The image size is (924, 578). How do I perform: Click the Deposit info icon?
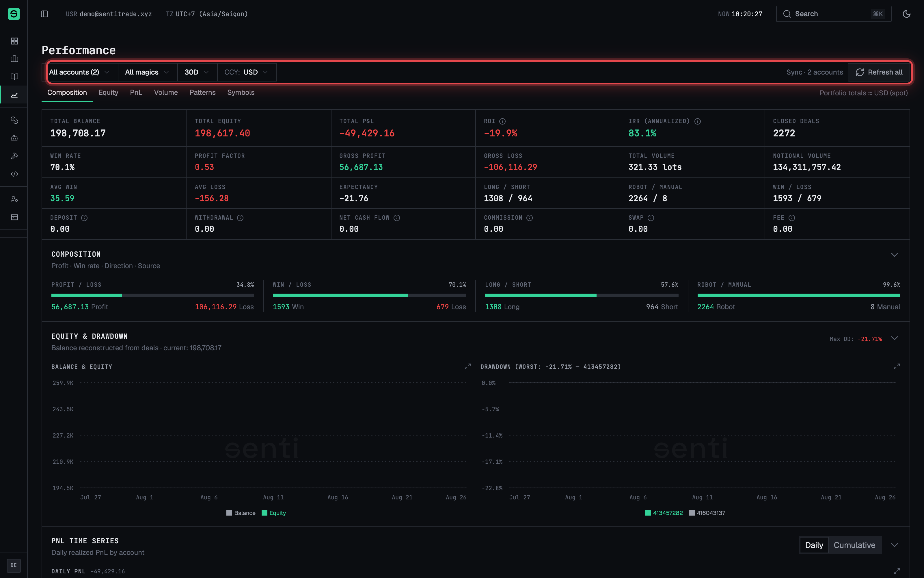(84, 218)
